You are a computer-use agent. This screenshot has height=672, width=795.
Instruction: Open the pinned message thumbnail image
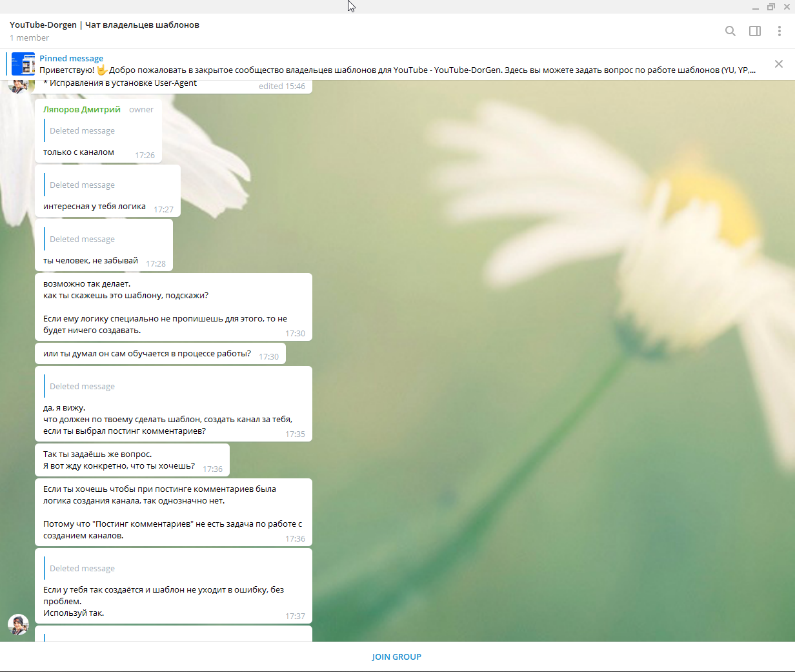pos(23,64)
